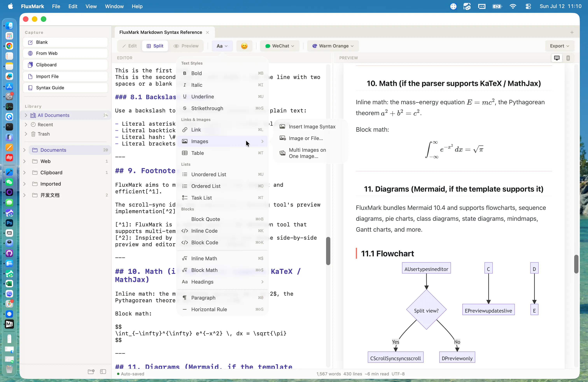Click new folder icon at sidebar bottom
This screenshot has height=382, width=588.
pos(91,372)
